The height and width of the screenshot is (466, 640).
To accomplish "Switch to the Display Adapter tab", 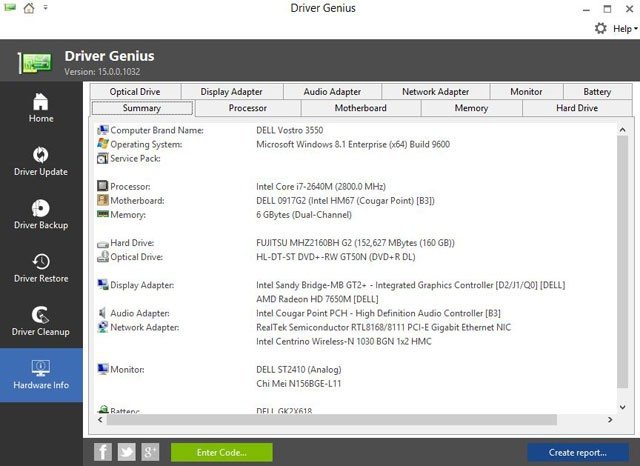I will [x=231, y=91].
